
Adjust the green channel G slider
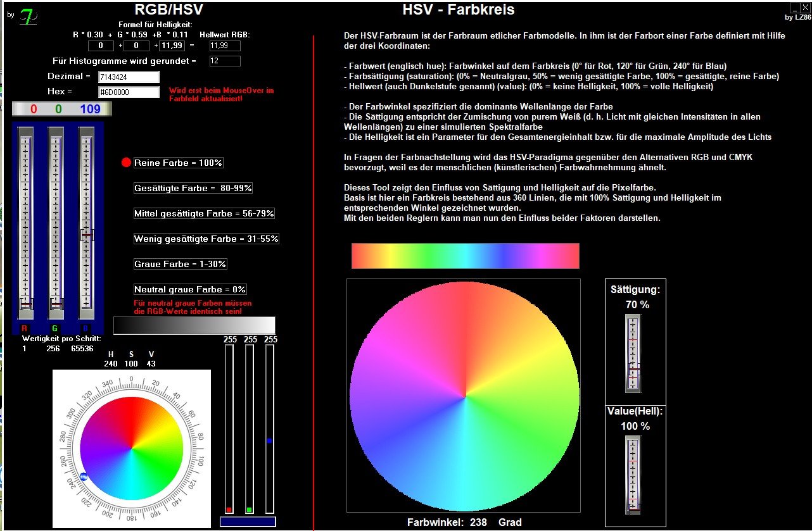click(x=56, y=222)
